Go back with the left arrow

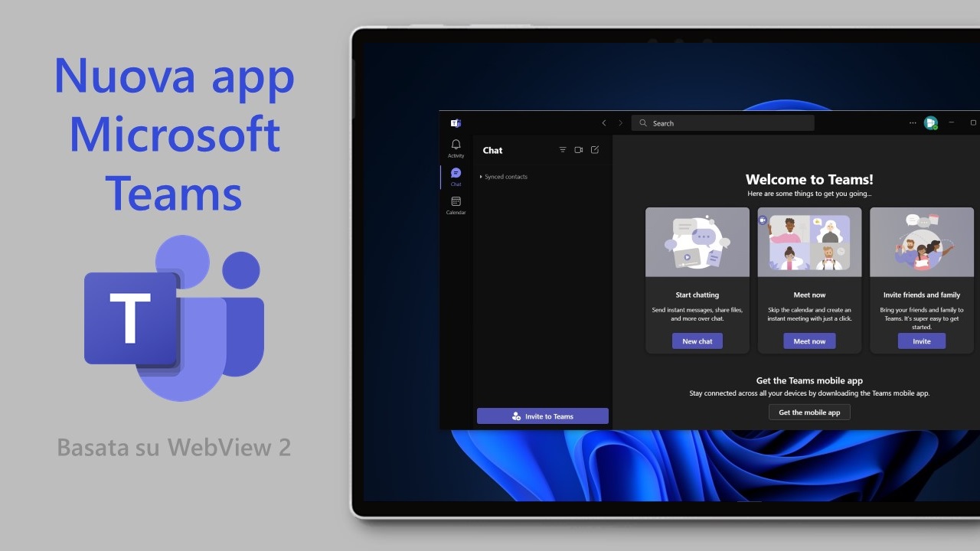604,123
